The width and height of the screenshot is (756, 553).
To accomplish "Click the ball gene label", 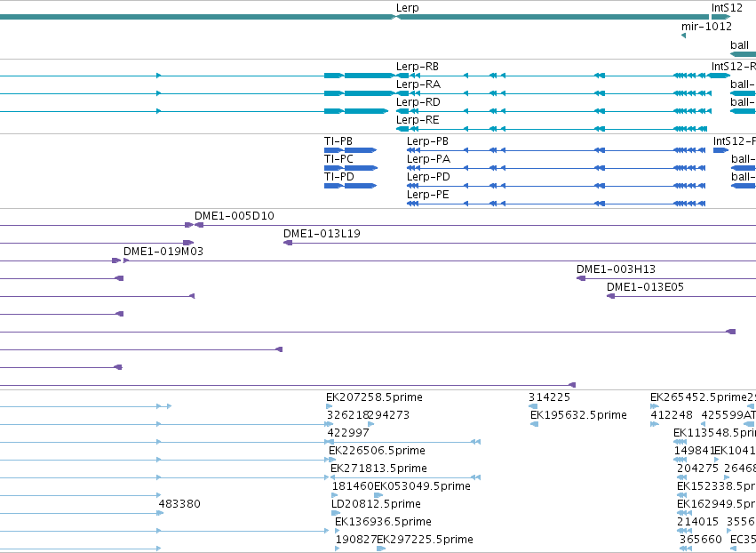I will [x=739, y=44].
